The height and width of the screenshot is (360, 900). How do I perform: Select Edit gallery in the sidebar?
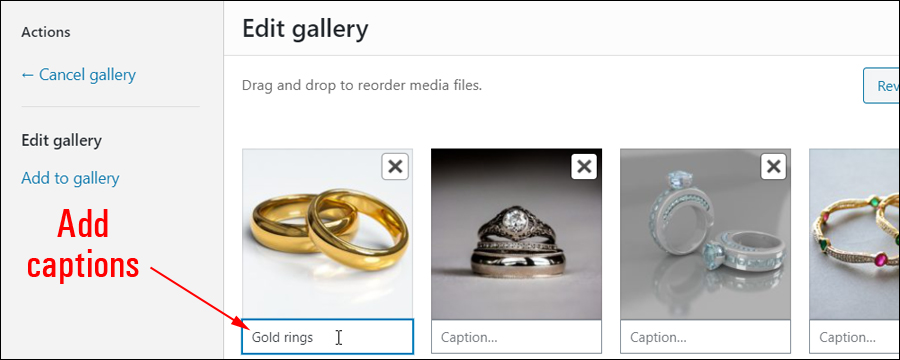[x=61, y=141]
